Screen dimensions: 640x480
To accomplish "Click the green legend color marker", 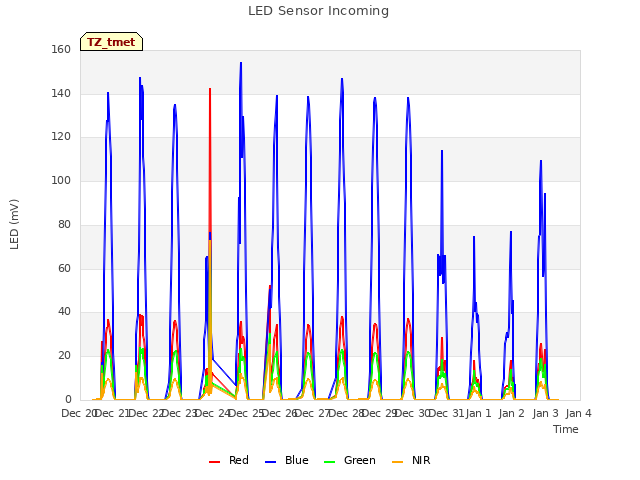I will [x=329, y=462].
